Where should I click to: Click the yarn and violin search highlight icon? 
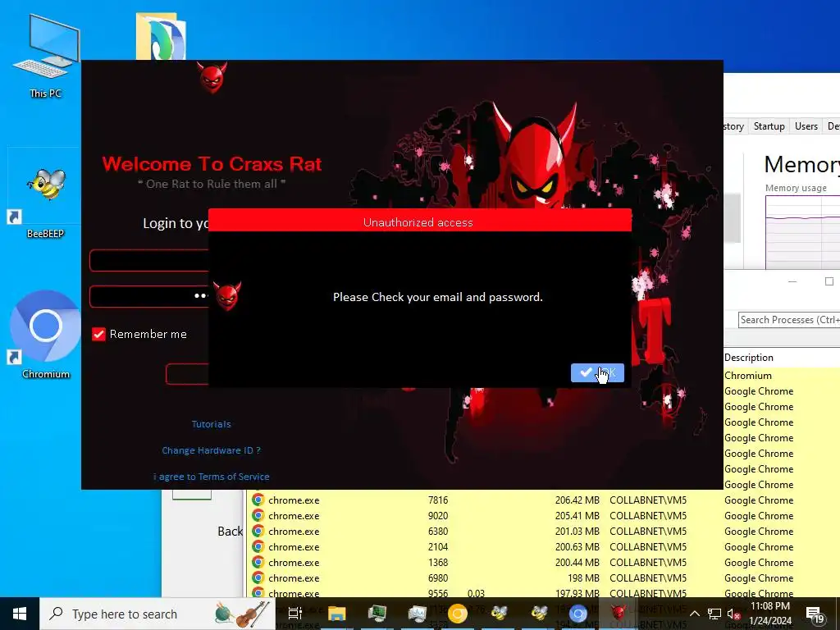[x=242, y=614]
